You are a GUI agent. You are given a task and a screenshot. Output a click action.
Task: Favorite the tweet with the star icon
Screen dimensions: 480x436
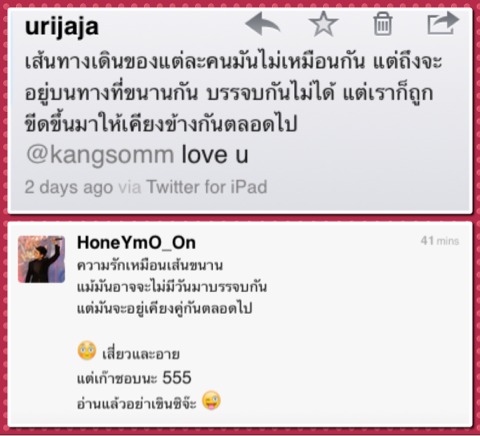coord(323,23)
